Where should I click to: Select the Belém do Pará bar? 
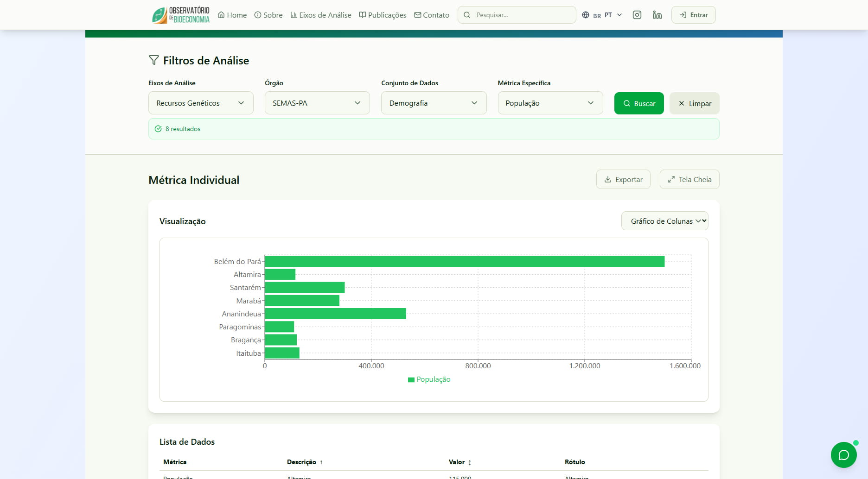click(464, 261)
